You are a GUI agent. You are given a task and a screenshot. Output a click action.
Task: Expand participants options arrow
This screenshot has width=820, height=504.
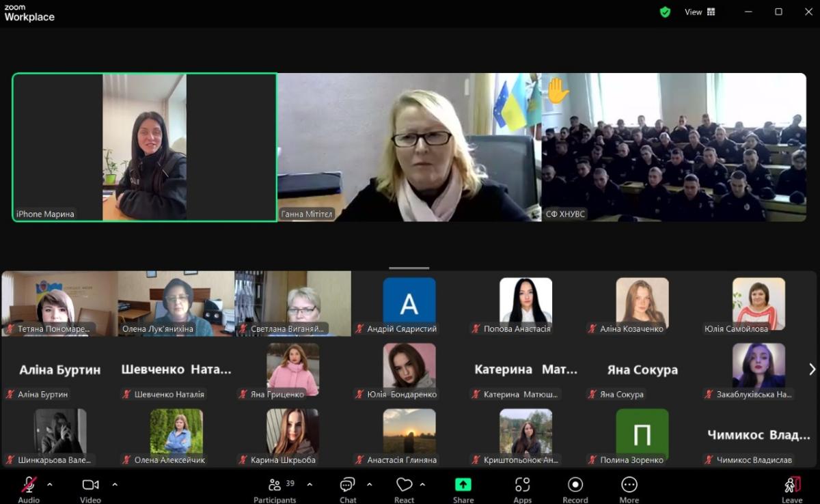[310, 484]
